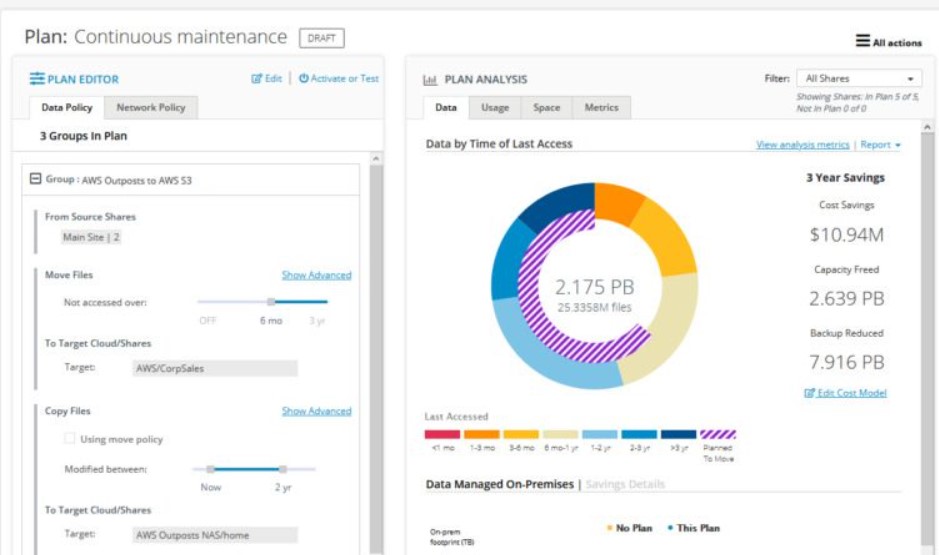
Task: Select the Metrics tab
Action: tap(601, 108)
